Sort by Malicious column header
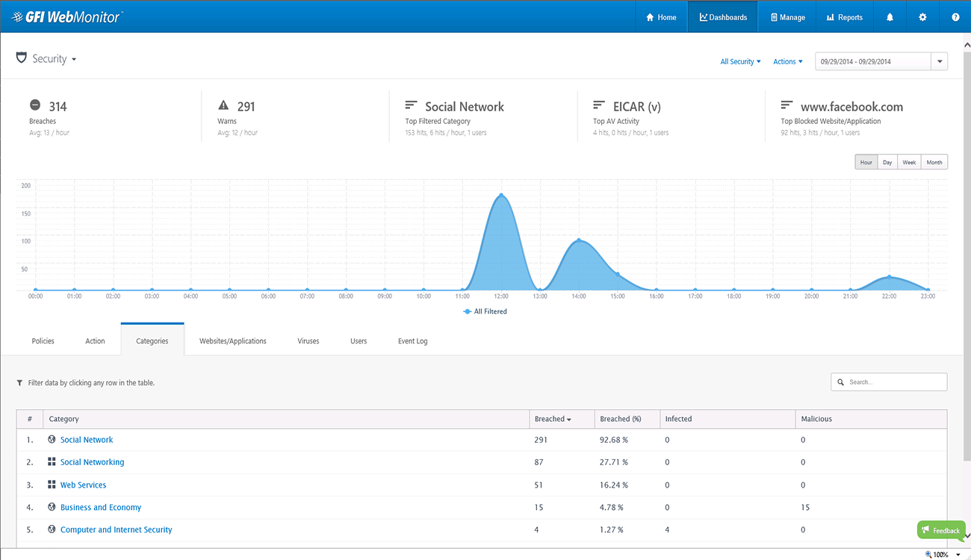 [870, 419]
